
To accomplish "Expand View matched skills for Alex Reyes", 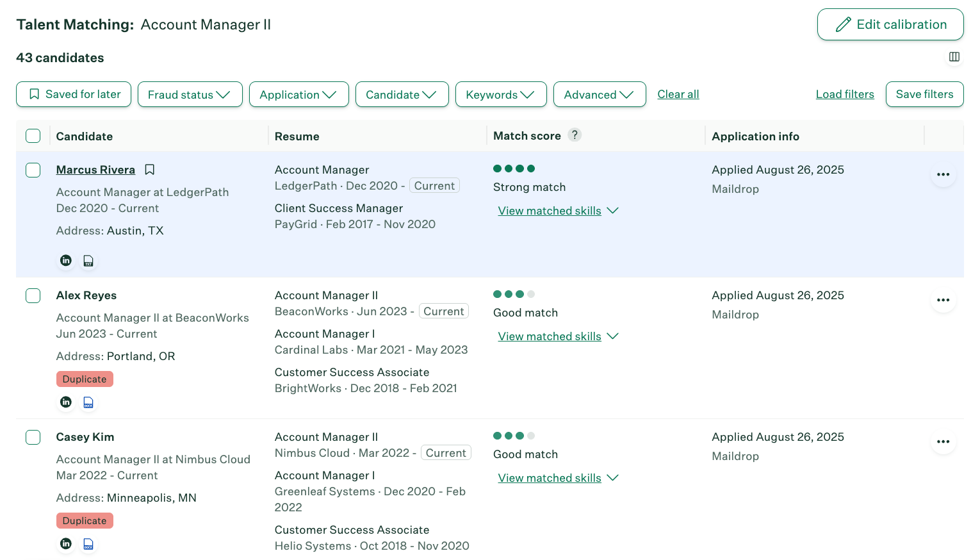I will coord(558,336).
